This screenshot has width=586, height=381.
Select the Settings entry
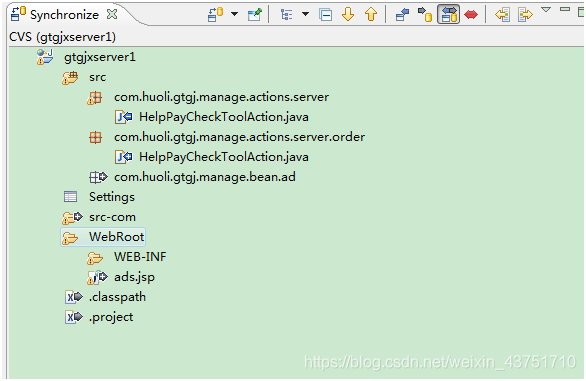point(112,197)
